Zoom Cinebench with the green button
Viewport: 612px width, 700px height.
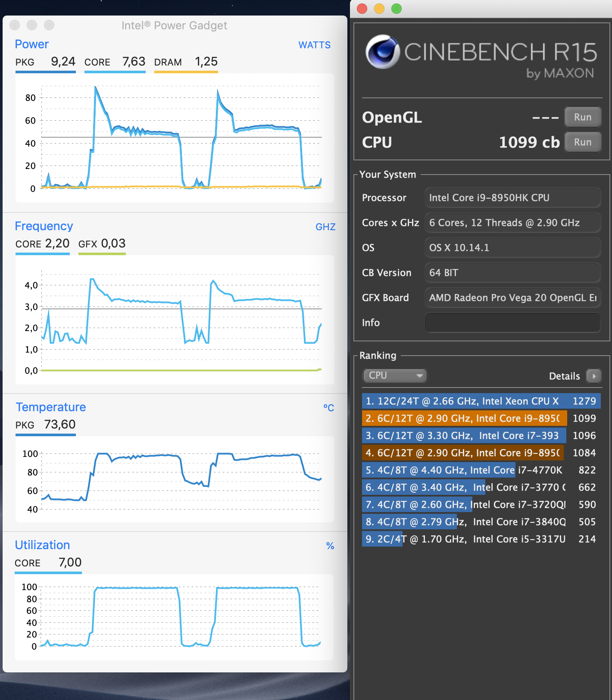397,8
